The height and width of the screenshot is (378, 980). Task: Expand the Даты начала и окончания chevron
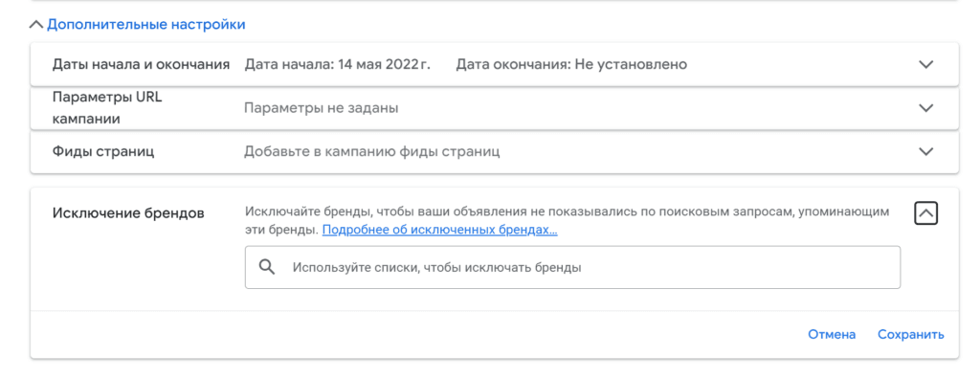click(x=925, y=64)
